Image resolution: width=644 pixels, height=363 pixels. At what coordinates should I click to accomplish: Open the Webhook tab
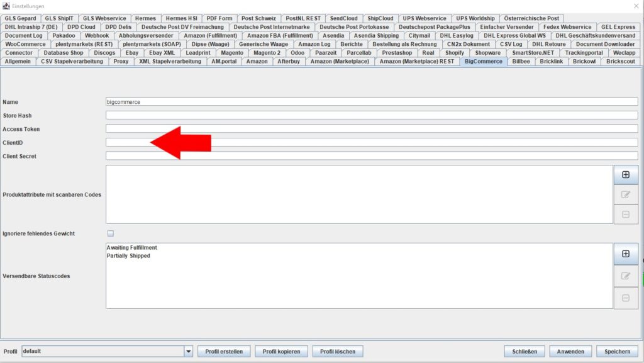point(96,35)
